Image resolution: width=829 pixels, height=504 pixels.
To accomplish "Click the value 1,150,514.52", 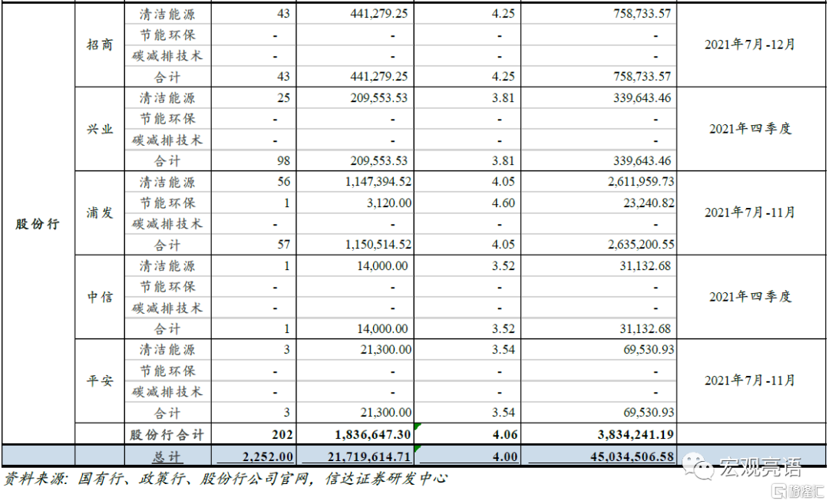I will (x=378, y=245).
